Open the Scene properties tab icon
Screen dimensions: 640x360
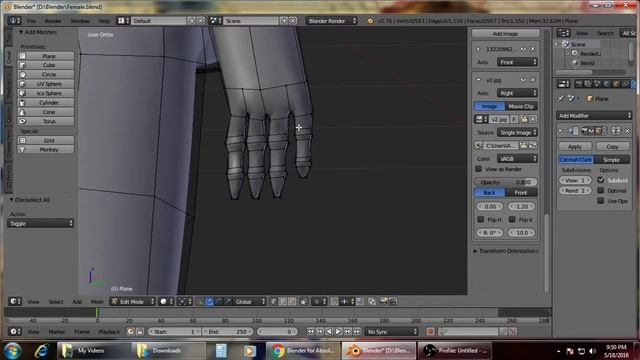(x=598, y=84)
